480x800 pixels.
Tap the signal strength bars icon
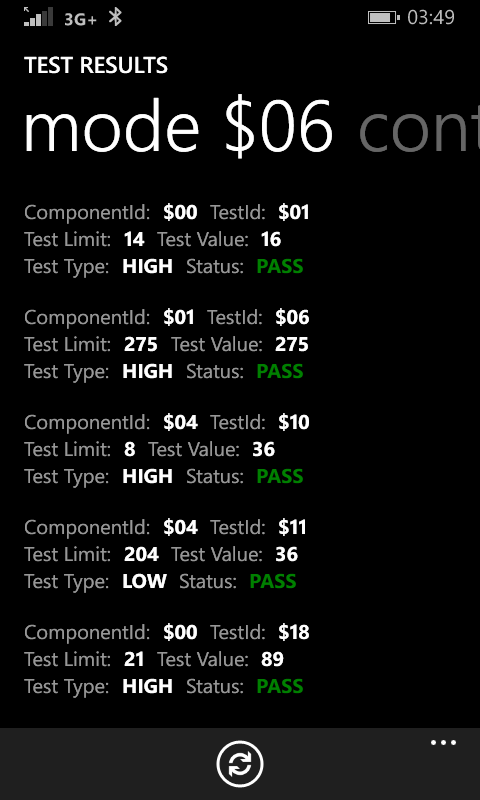(38, 17)
